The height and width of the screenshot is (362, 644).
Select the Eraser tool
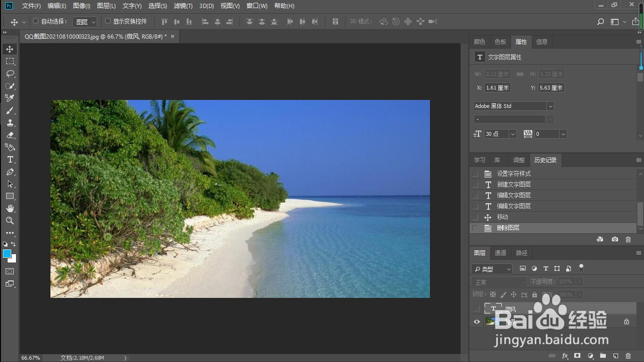(10, 135)
